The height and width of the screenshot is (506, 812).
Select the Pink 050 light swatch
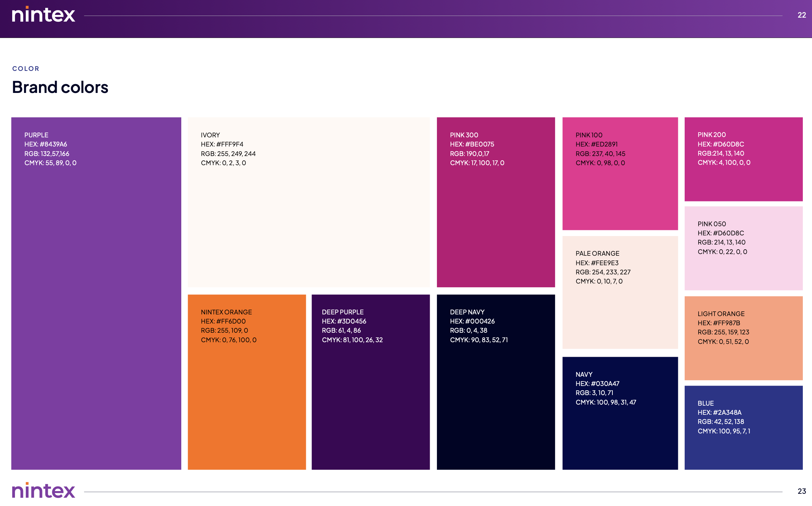(x=743, y=271)
